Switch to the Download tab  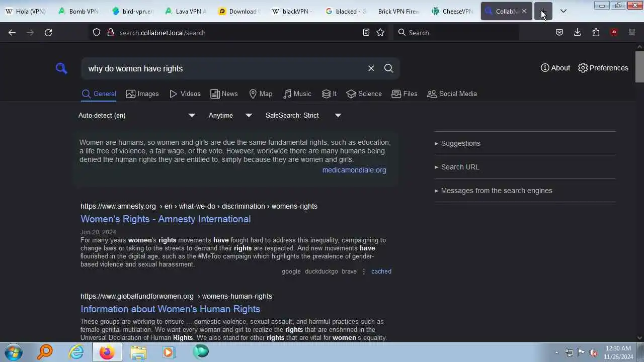[239, 11]
